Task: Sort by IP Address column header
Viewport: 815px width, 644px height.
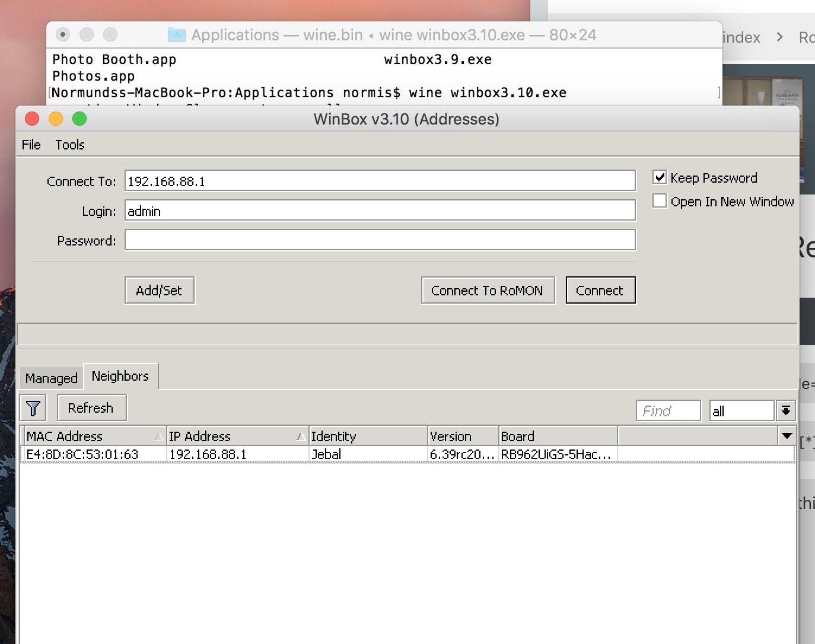Action: [x=238, y=436]
